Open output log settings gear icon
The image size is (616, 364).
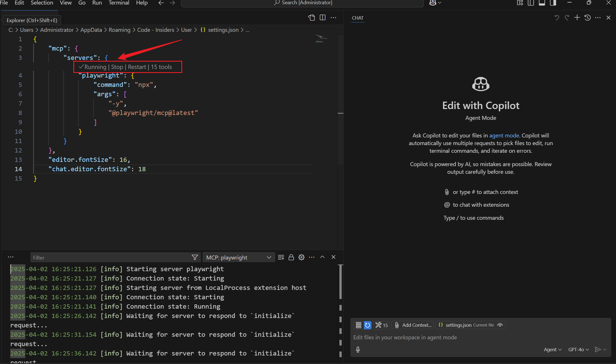click(302, 257)
